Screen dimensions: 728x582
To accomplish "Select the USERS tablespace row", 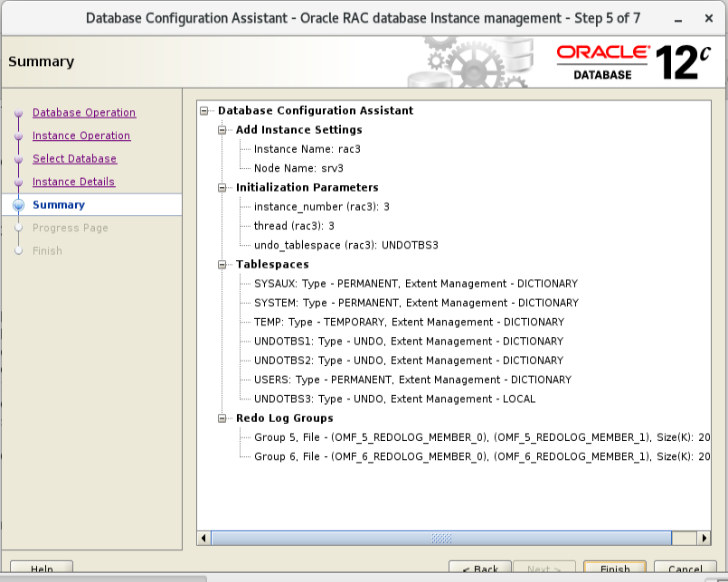I will point(412,380).
